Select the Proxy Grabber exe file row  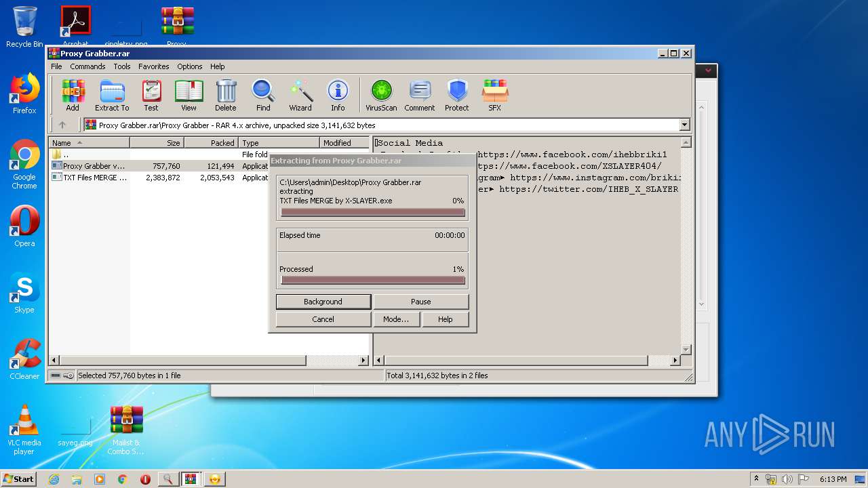pos(159,166)
